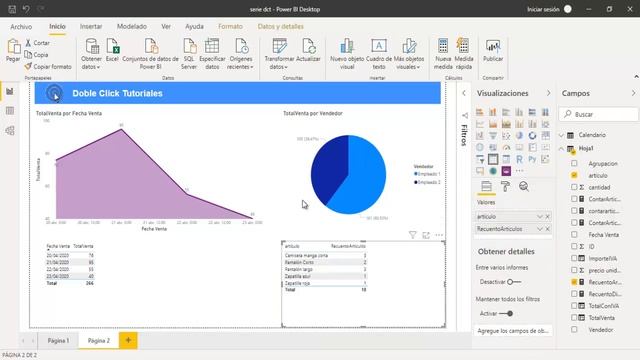Expand the Calendario table
Screen dimensions: 640x360
(x=562, y=135)
